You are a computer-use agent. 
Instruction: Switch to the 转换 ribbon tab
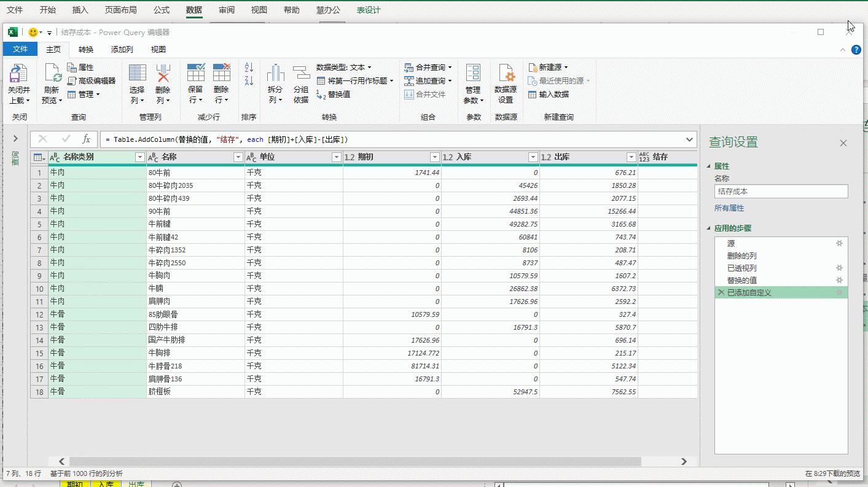pos(86,50)
